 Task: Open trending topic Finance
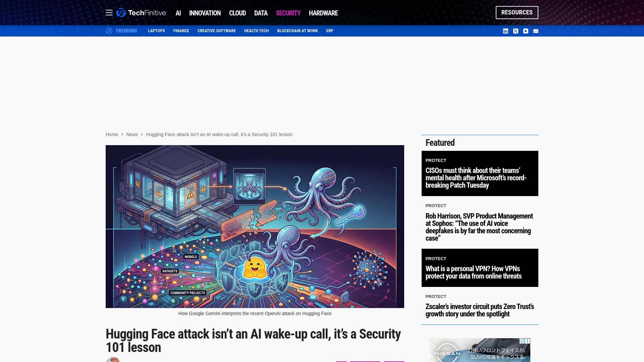[181, 31]
